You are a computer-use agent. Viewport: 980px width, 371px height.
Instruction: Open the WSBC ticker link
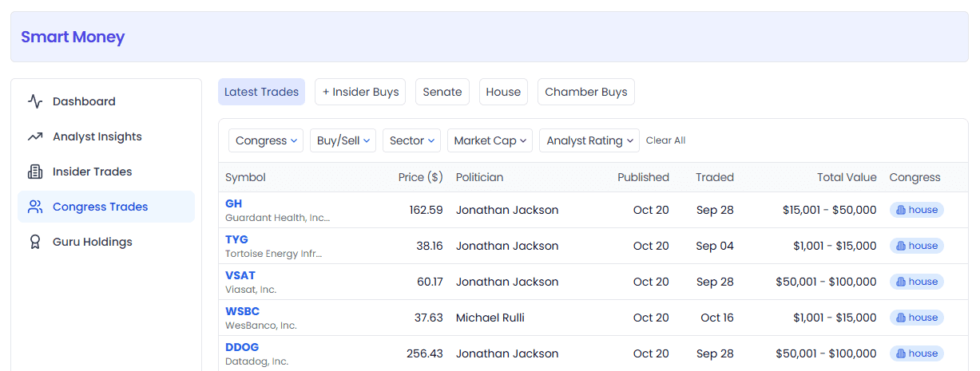point(242,311)
